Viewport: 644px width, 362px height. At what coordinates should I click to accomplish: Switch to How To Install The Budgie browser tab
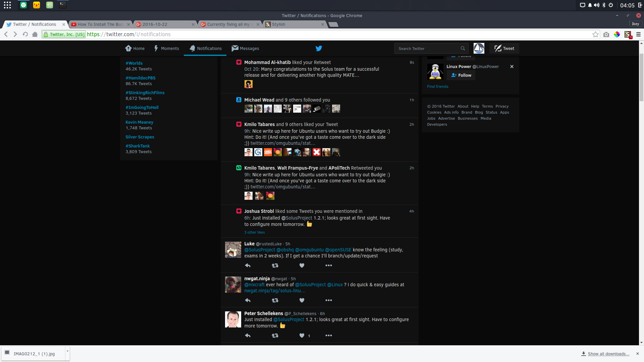pos(100,24)
